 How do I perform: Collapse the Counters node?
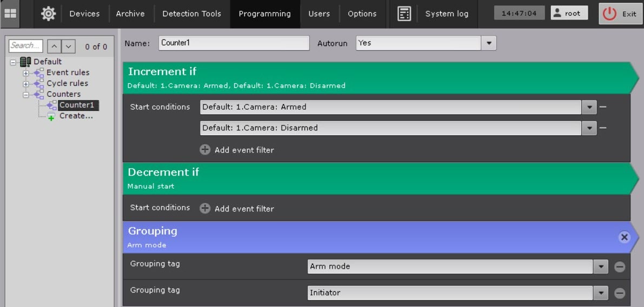(26, 95)
